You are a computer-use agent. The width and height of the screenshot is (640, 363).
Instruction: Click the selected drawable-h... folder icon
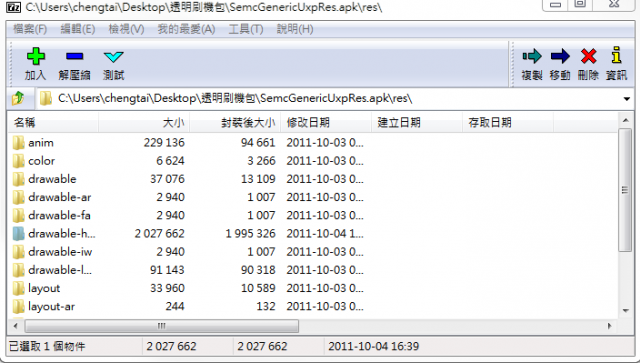pos(18,234)
